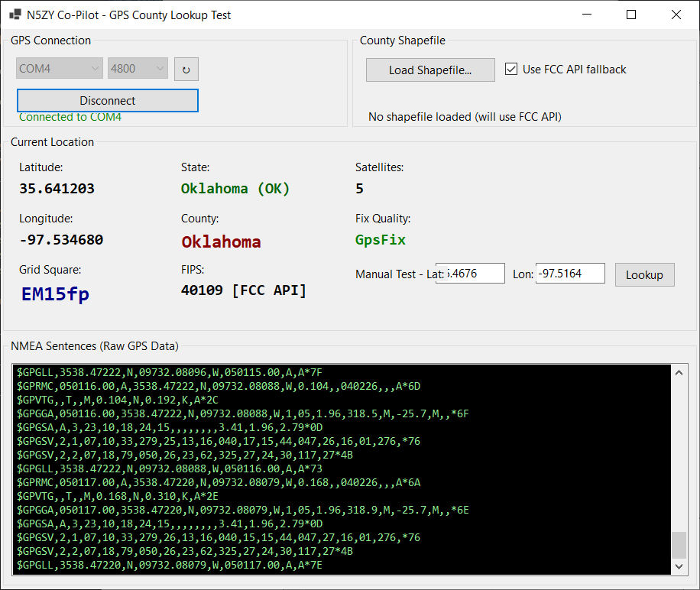Uncheck Use FCC API fallback

[x=511, y=70]
